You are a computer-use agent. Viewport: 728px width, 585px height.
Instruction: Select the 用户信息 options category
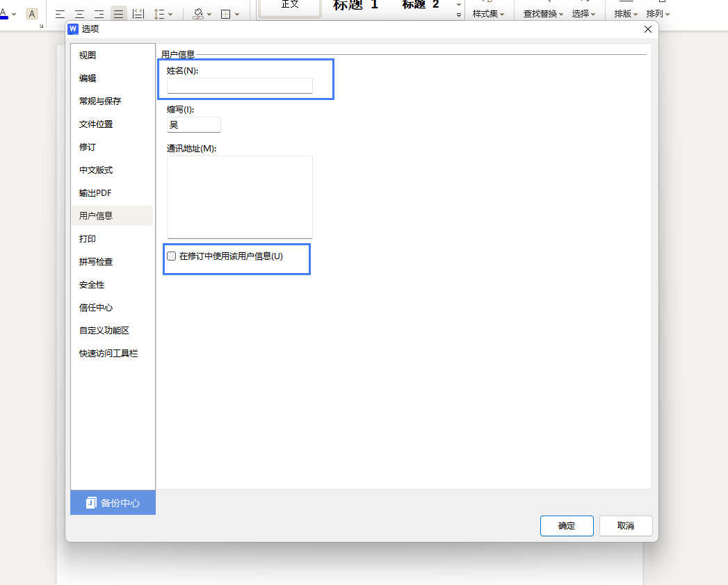[113, 215]
